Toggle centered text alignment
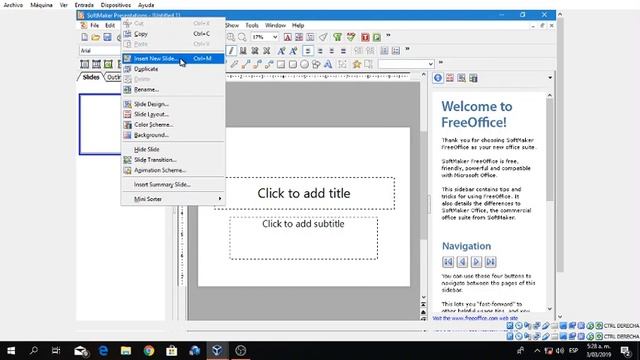The image size is (640, 360). point(320,51)
